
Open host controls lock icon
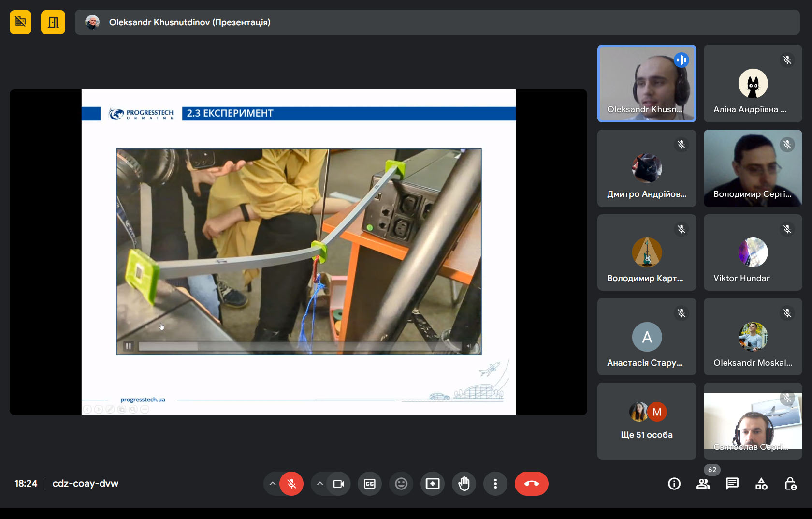(790, 484)
